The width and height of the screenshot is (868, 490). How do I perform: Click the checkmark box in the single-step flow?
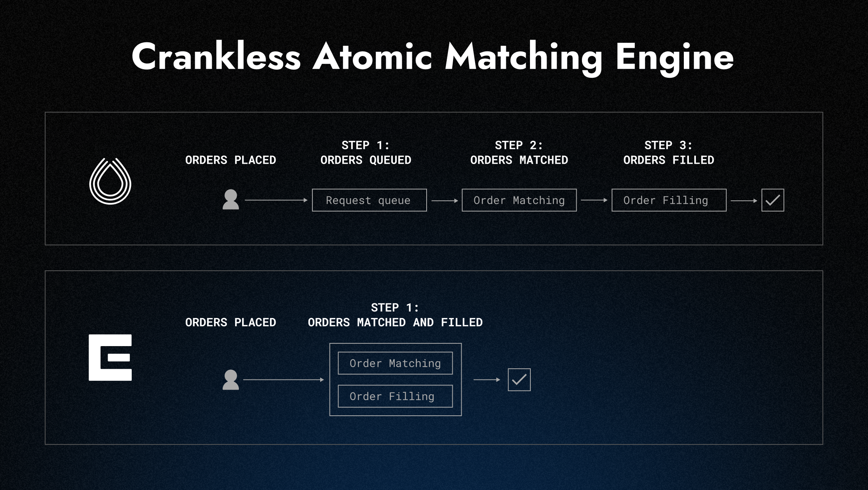(x=519, y=380)
